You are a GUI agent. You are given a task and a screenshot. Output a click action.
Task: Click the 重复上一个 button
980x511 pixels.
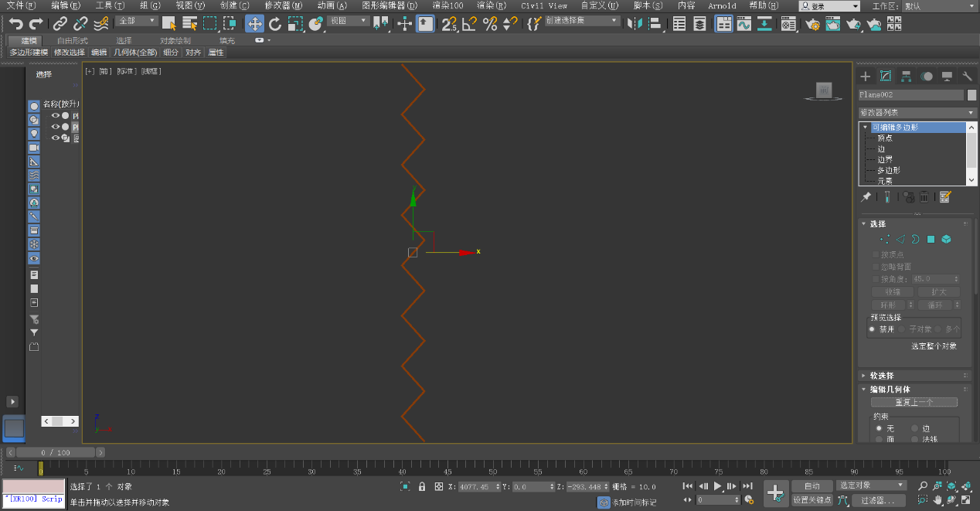[x=914, y=402]
